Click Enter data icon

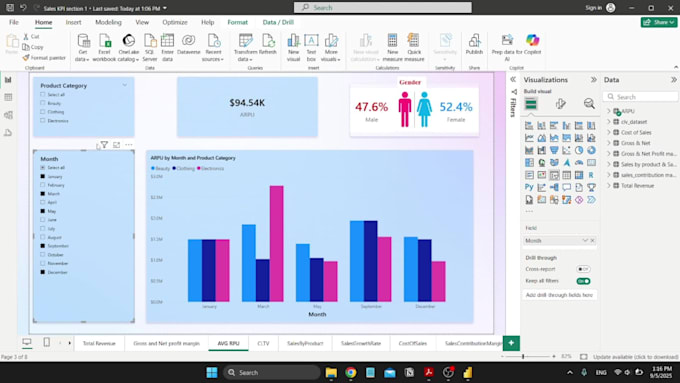[167, 41]
